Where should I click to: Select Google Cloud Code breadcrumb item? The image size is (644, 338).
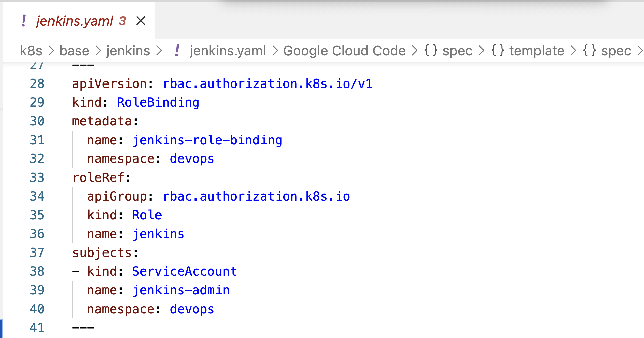[344, 51]
